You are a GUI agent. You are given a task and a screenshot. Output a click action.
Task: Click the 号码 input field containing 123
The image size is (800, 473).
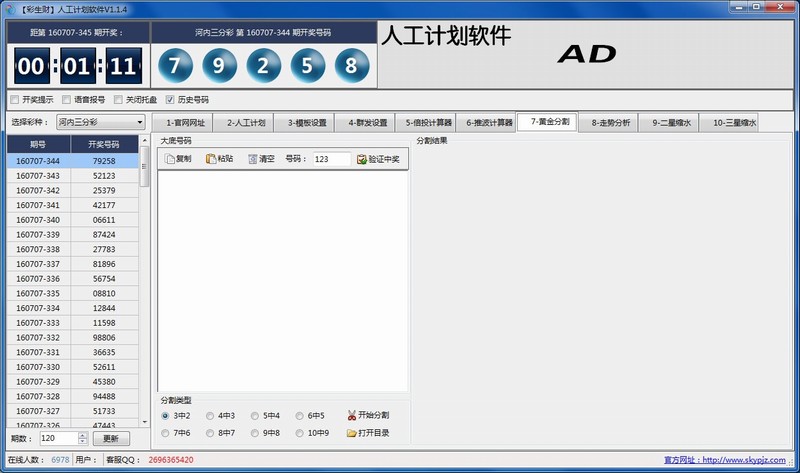(x=331, y=159)
